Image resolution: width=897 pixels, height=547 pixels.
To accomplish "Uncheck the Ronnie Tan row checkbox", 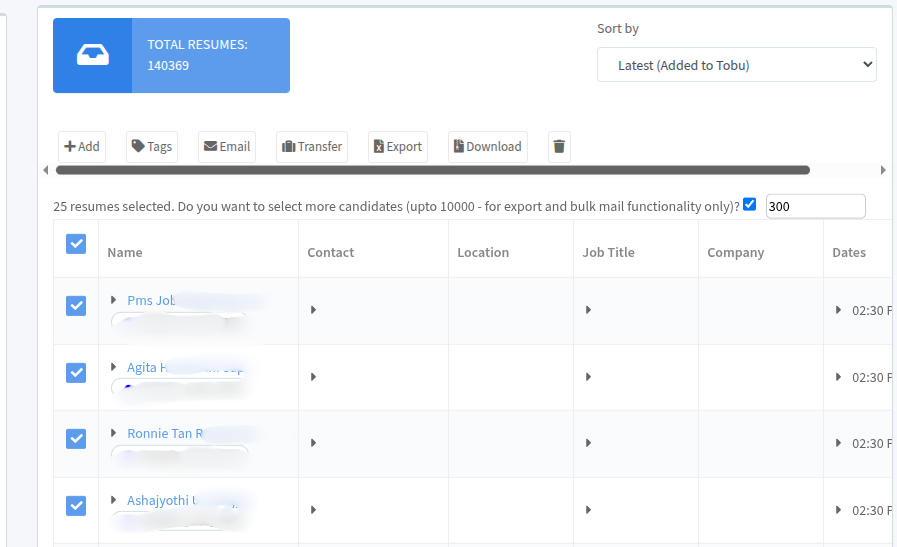I will 76,439.
